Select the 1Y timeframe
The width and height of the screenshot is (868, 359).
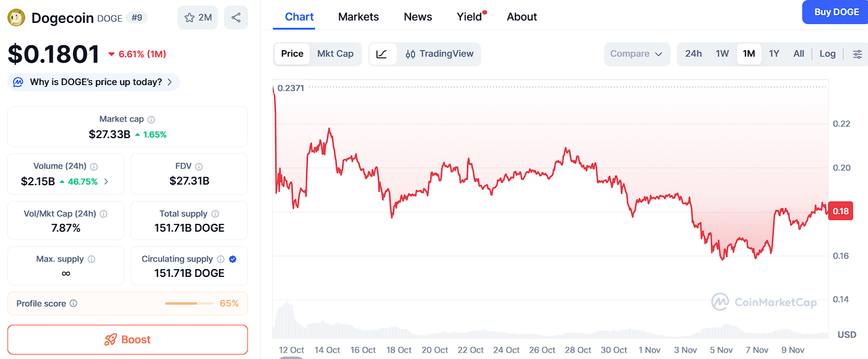[774, 54]
